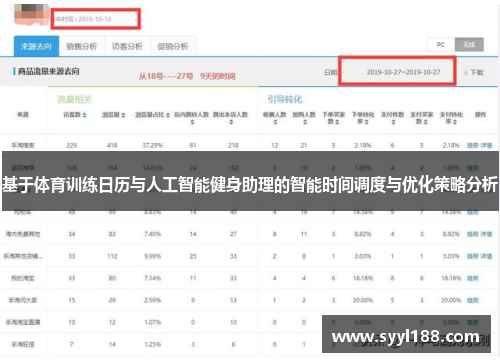Sort by 支付件数 sort arrows
Image resolution: width=500 pixels, height=362 pixels.
pyautogui.click(x=393, y=122)
